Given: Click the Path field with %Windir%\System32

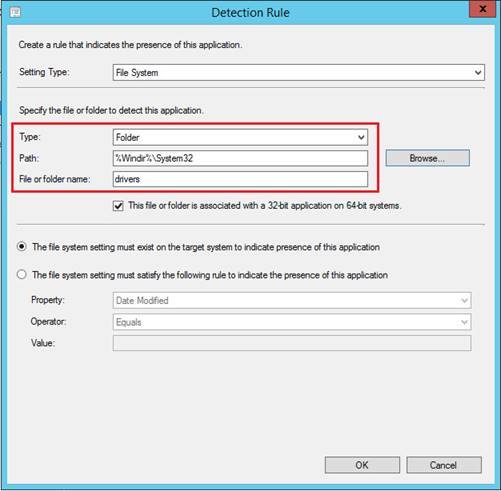Looking at the screenshot, I should (240, 158).
